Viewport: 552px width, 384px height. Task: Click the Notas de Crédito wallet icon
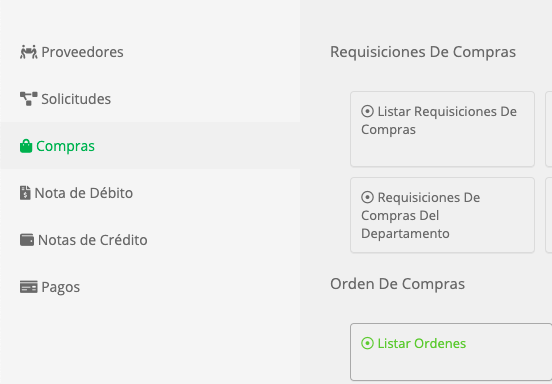point(27,240)
